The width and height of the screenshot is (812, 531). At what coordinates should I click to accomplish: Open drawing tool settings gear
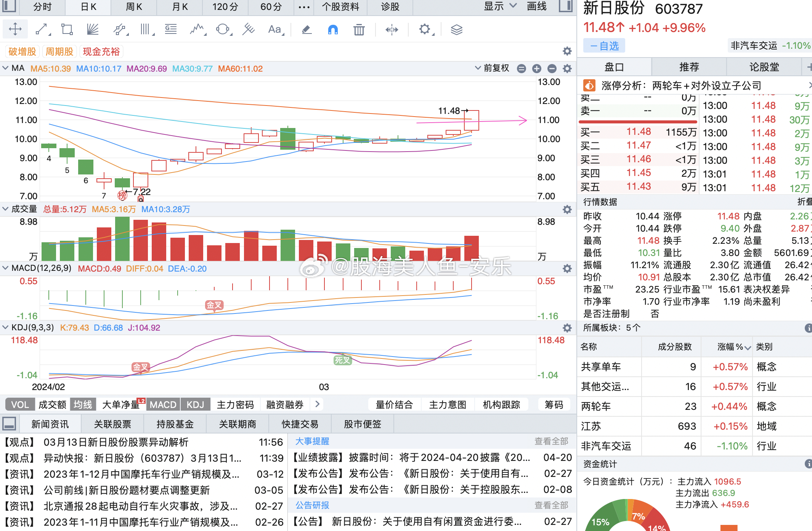[425, 29]
